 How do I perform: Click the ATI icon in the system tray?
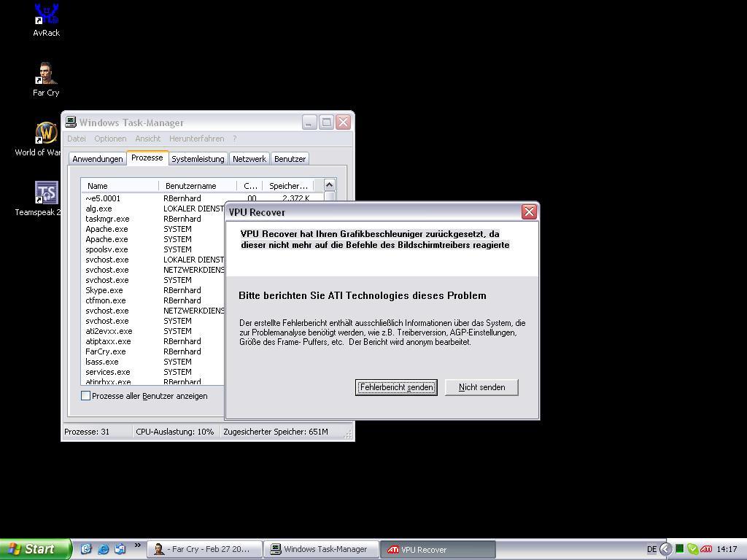click(706, 549)
